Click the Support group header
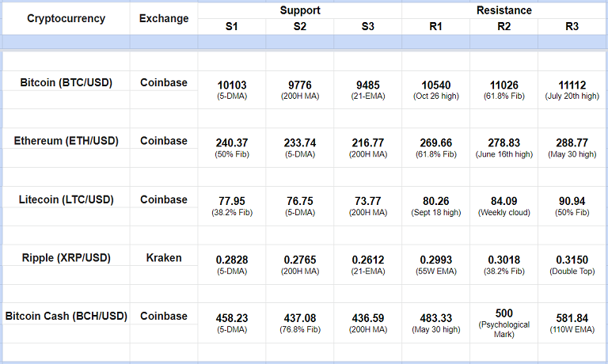This screenshot has width=608, height=364. coord(300,10)
